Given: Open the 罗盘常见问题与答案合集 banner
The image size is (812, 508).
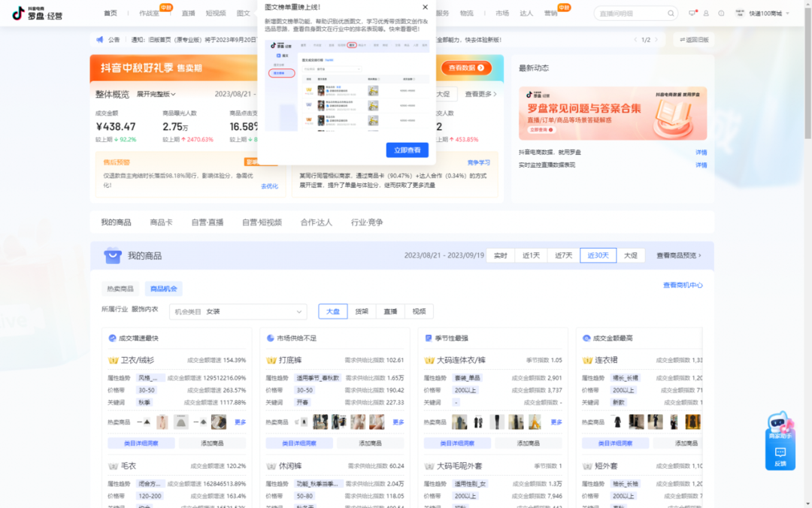Looking at the screenshot, I should pyautogui.click(x=613, y=113).
